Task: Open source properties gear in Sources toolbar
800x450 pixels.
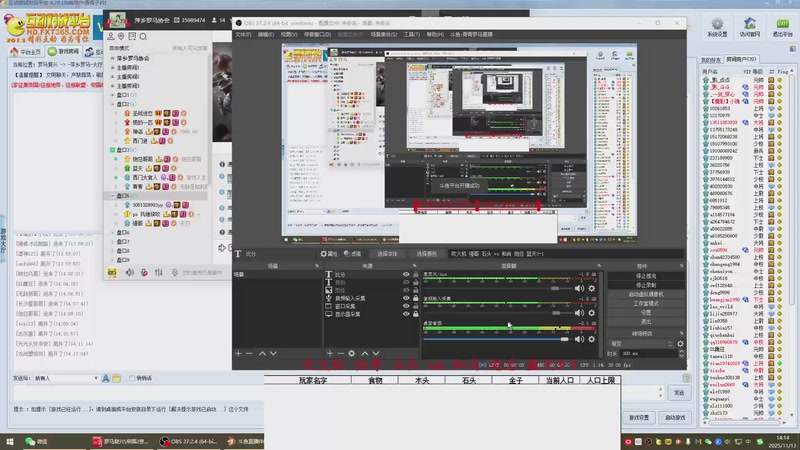Action: pyautogui.click(x=352, y=353)
